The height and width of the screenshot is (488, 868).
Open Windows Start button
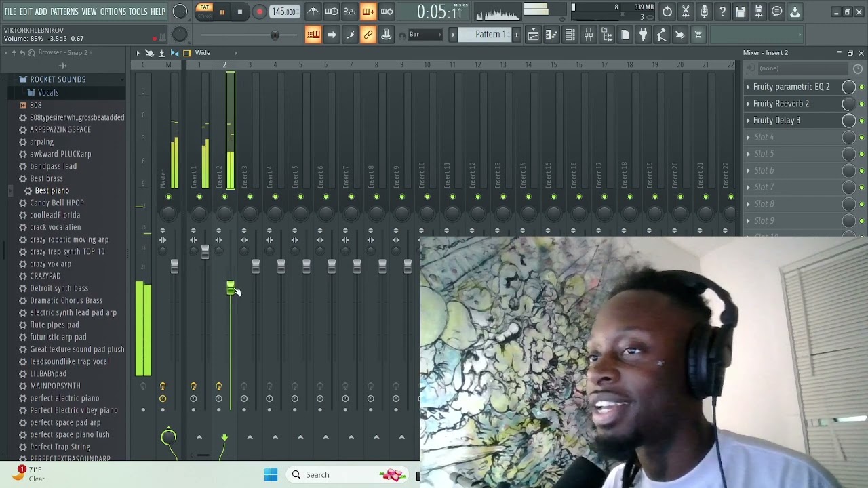271,474
